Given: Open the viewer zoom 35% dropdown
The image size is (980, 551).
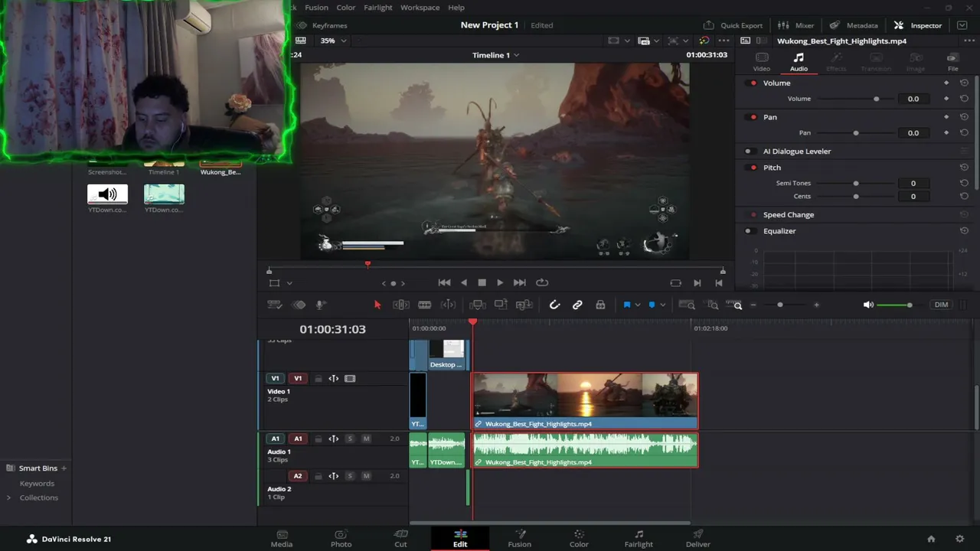Looking at the screenshot, I should click(x=333, y=41).
